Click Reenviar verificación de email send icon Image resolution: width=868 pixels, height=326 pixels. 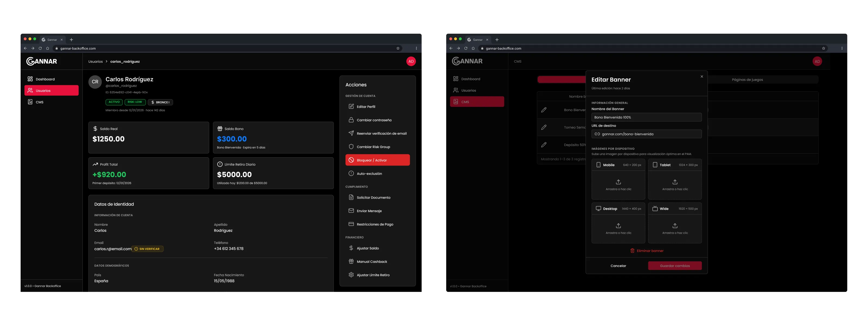(351, 133)
